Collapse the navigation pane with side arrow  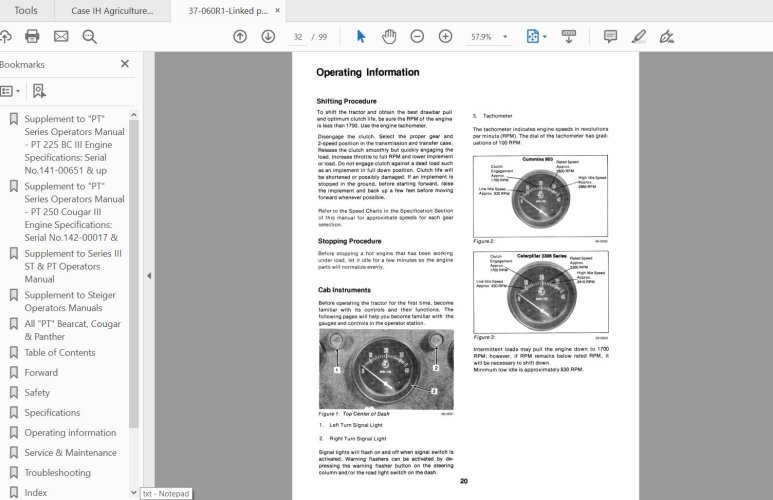coord(149,276)
